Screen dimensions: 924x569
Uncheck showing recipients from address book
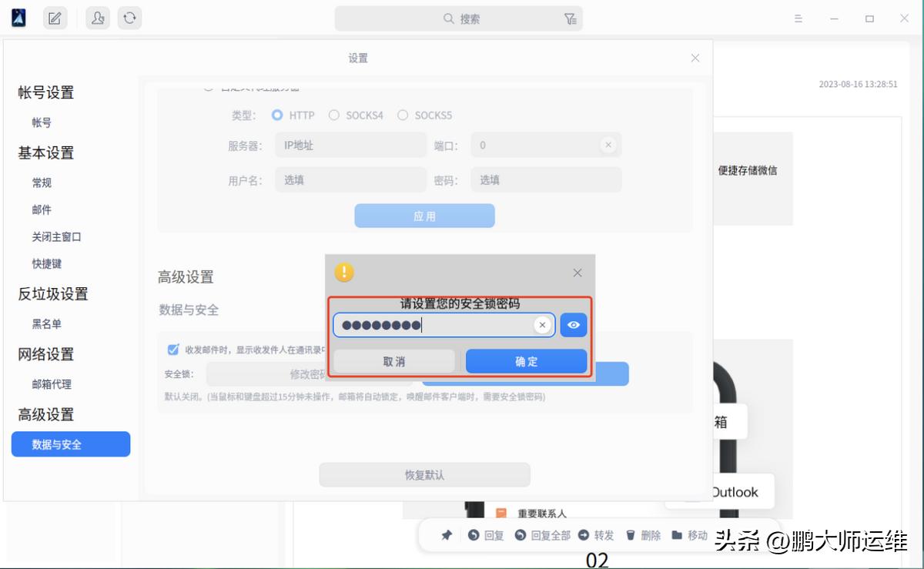click(173, 348)
